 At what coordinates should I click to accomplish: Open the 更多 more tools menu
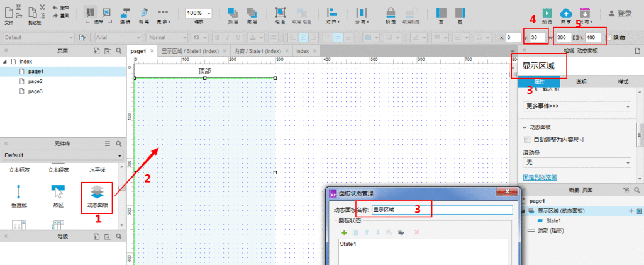pos(164,15)
